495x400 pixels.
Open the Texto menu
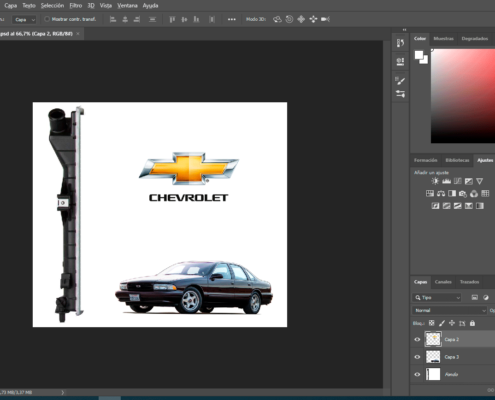[29, 6]
